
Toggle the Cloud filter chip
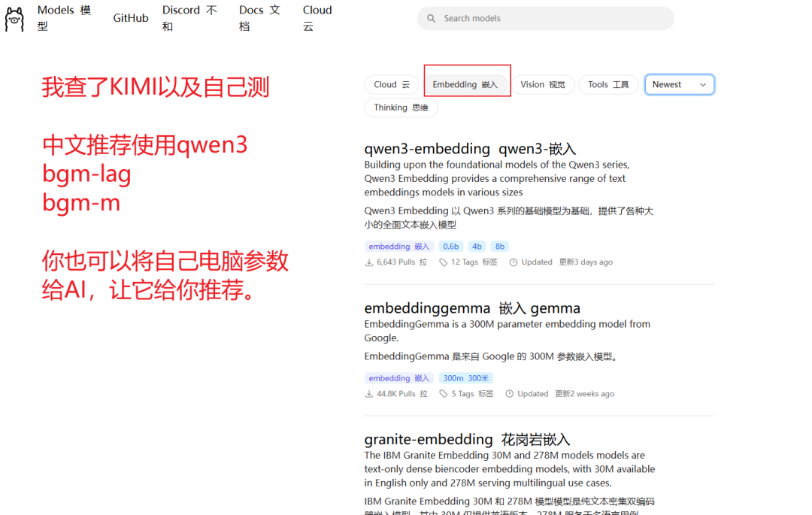[x=392, y=85]
